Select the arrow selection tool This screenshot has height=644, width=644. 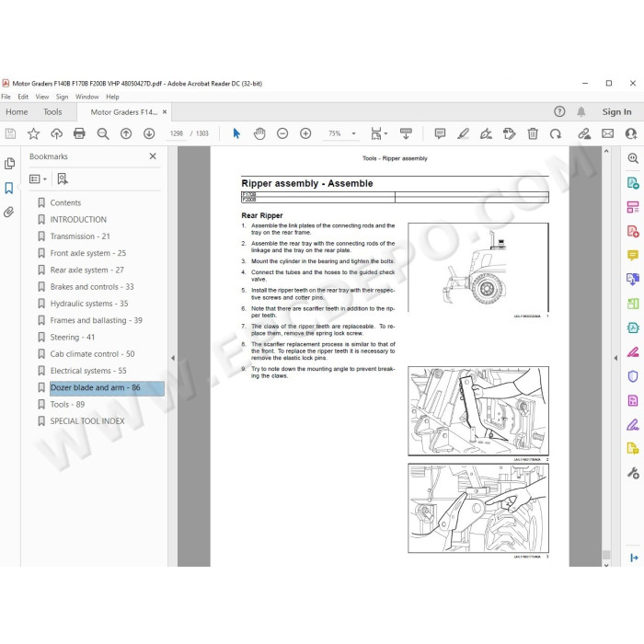pyautogui.click(x=236, y=133)
